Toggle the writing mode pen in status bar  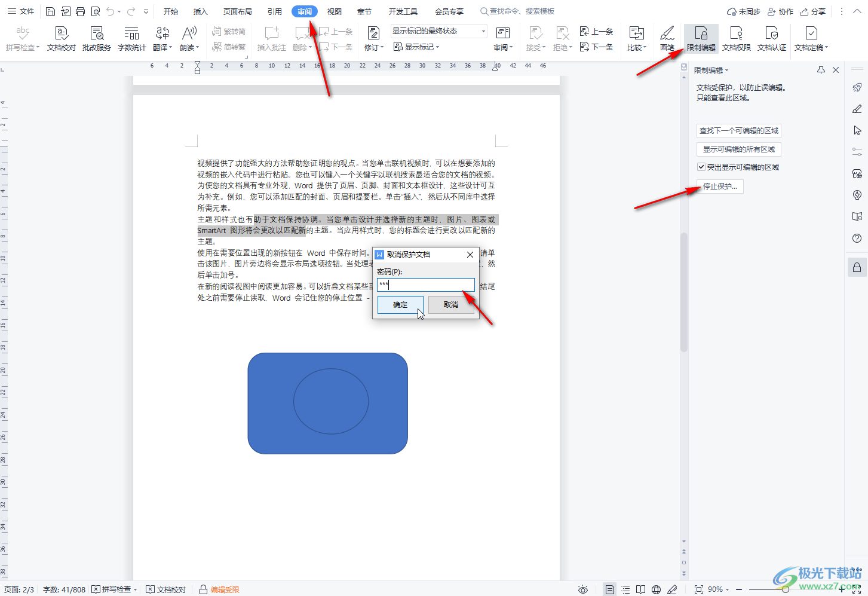[x=672, y=589]
